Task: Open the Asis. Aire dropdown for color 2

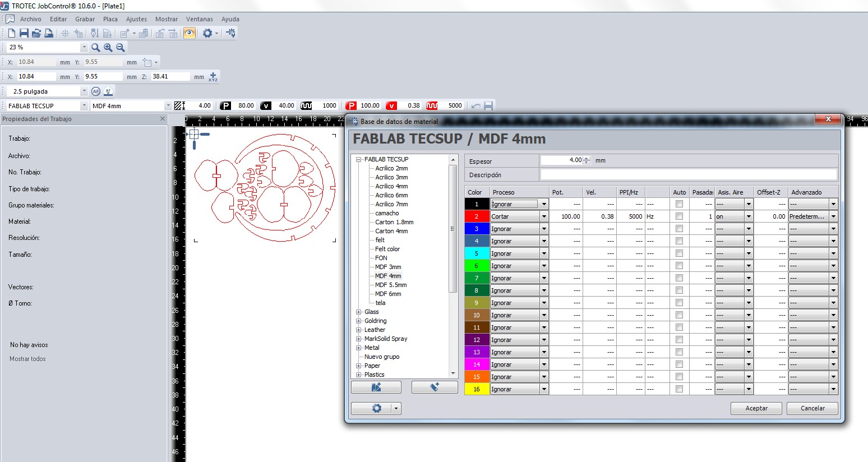Action: pyautogui.click(x=749, y=216)
